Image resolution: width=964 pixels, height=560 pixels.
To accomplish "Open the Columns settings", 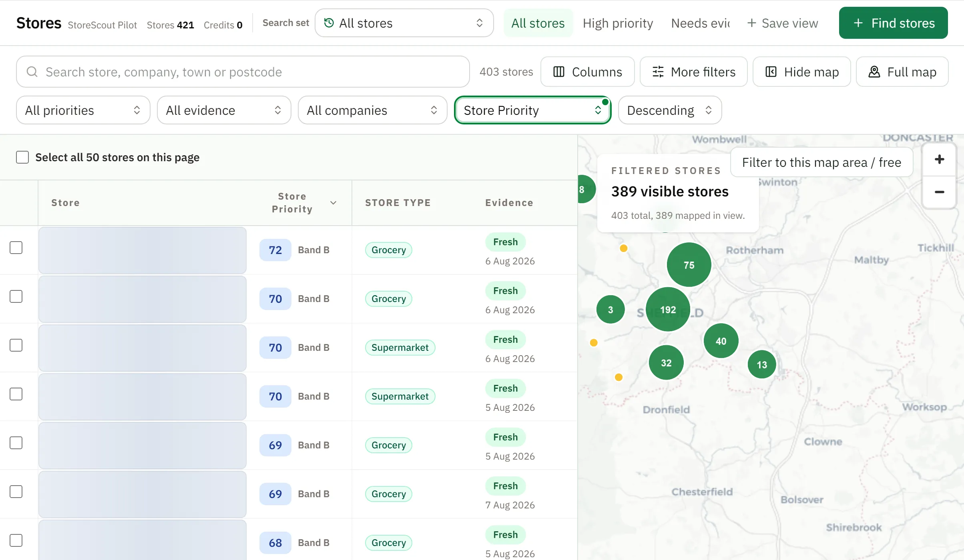I will pyautogui.click(x=587, y=72).
